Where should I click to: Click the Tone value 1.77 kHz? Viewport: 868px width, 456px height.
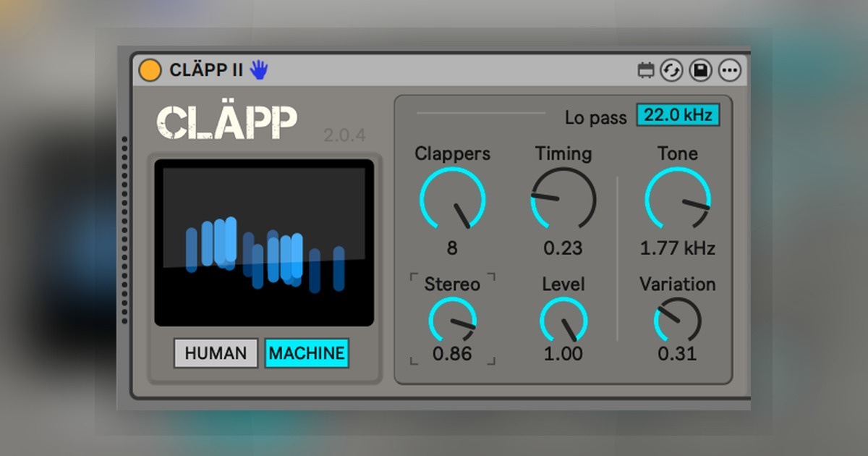678,248
